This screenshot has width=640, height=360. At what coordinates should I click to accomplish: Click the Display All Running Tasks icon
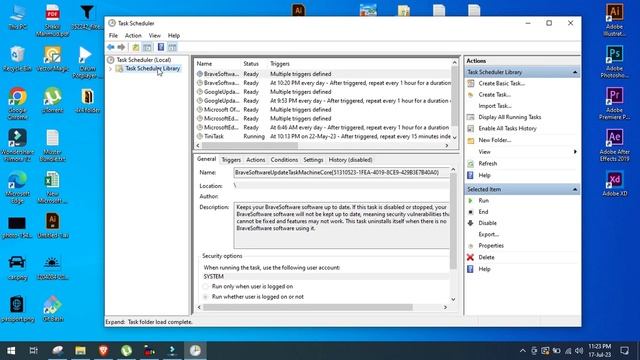pyautogui.click(x=471, y=117)
